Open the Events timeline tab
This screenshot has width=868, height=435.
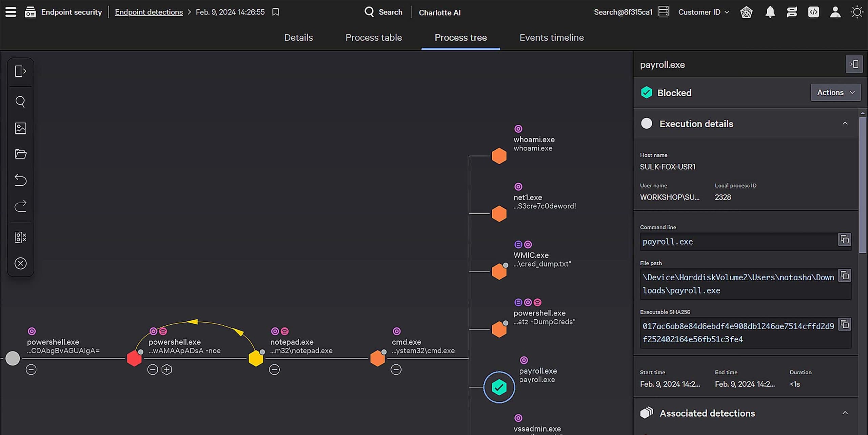tap(551, 38)
